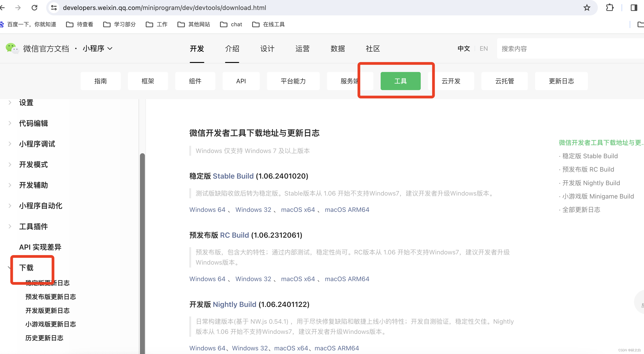
Task: Switch to the 介绍 top tab
Action: (x=232, y=48)
